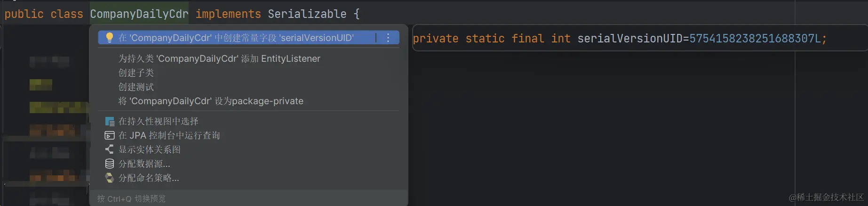This screenshot has height=206, width=868.
Task: Click serialVersionUID identifier in preview code
Action: click(x=629, y=39)
